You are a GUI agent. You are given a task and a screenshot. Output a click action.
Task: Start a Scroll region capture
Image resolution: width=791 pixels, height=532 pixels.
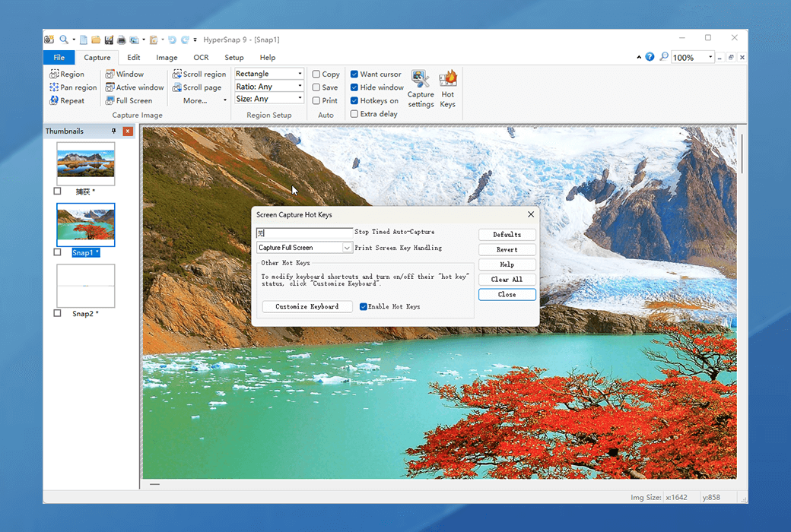pyautogui.click(x=199, y=74)
